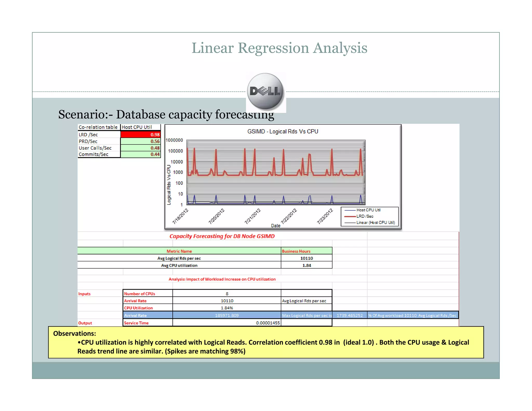Select the Number of CPUs value 8

click(x=227, y=294)
